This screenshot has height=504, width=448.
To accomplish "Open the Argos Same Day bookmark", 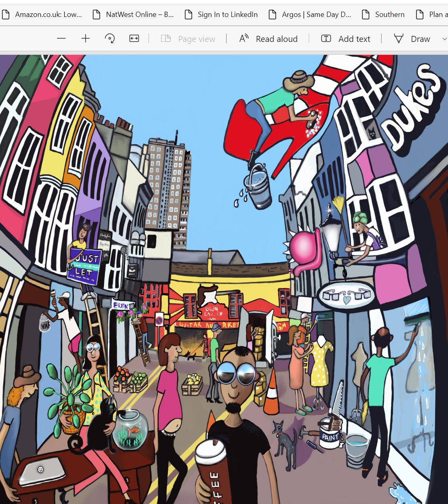I will (x=310, y=15).
